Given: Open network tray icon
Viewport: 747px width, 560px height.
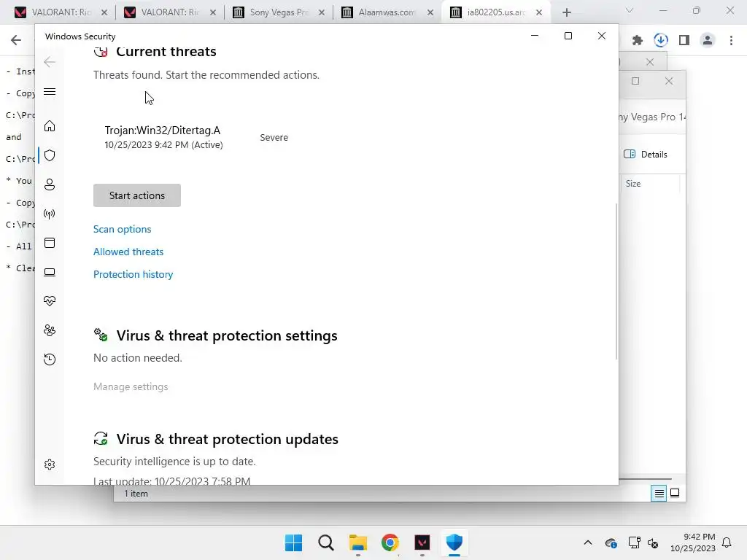Looking at the screenshot, I should pyautogui.click(x=634, y=542).
